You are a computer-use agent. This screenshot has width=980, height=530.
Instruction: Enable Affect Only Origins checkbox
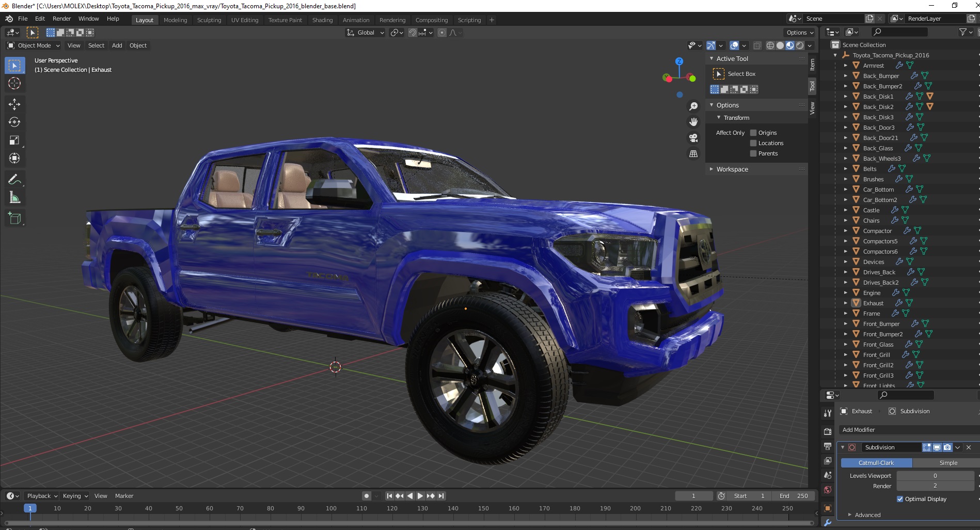tap(753, 133)
